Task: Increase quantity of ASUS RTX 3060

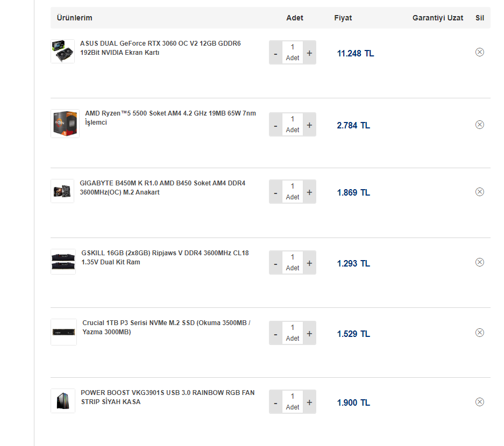Action: click(309, 53)
